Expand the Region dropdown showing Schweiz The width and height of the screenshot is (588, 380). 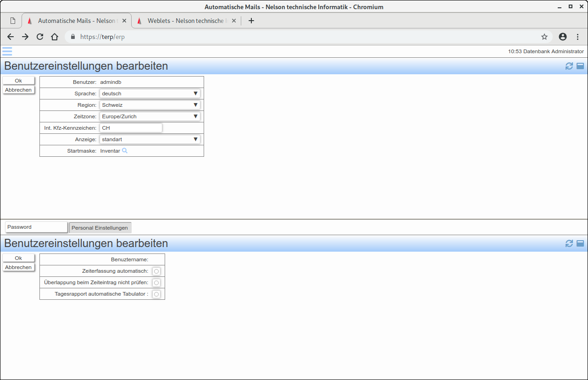(150, 105)
